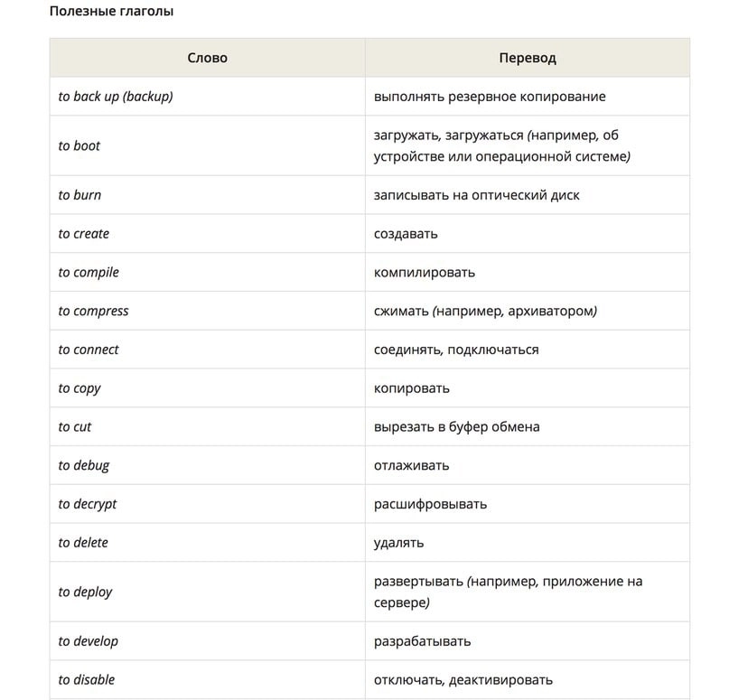
Task: Select the translation 'отлаживать'
Action: [411, 465]
